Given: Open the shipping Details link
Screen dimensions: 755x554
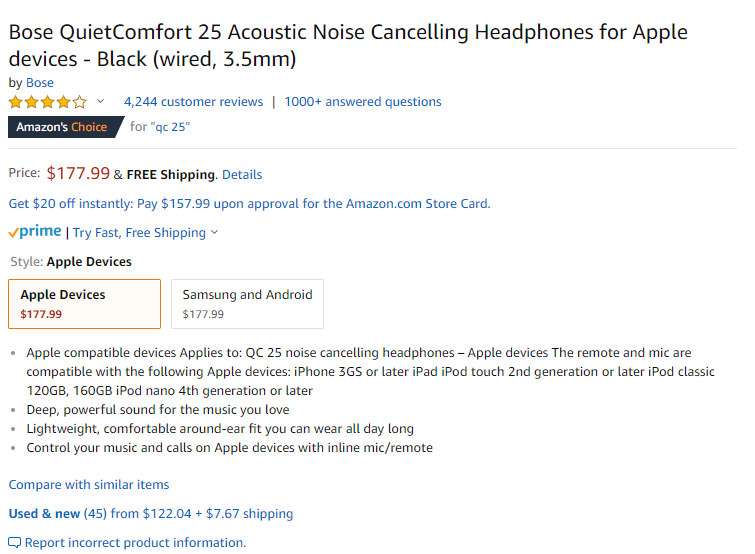Looking at the screenshot, I should pyautogui.click(x=242, y=175).
